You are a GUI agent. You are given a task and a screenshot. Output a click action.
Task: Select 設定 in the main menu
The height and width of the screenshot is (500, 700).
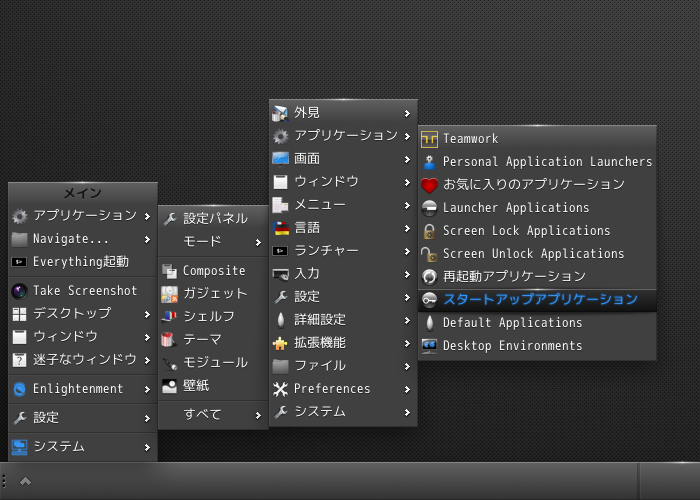83,418
